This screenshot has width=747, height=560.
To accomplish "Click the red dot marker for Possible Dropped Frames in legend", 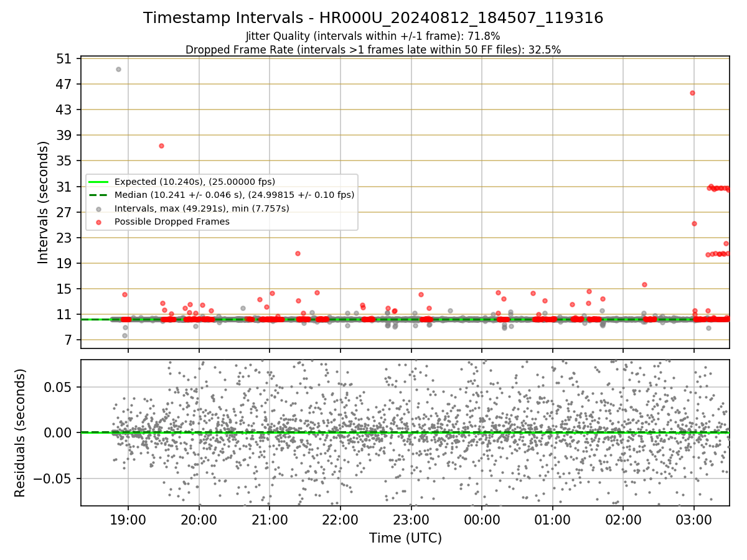I will click(x=98, y=222).
